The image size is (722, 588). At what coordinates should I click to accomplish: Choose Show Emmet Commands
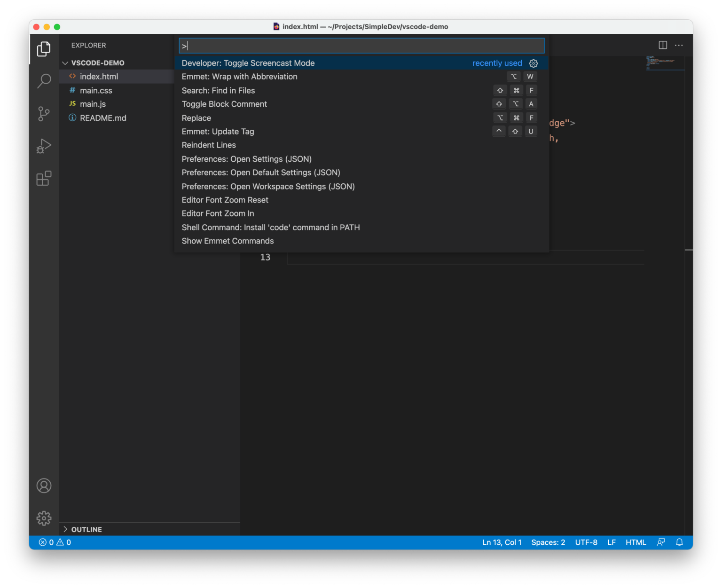[x=361, y=241]
